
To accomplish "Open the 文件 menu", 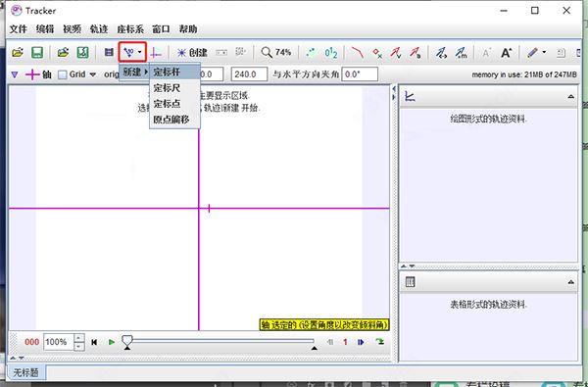I will 18,29.
